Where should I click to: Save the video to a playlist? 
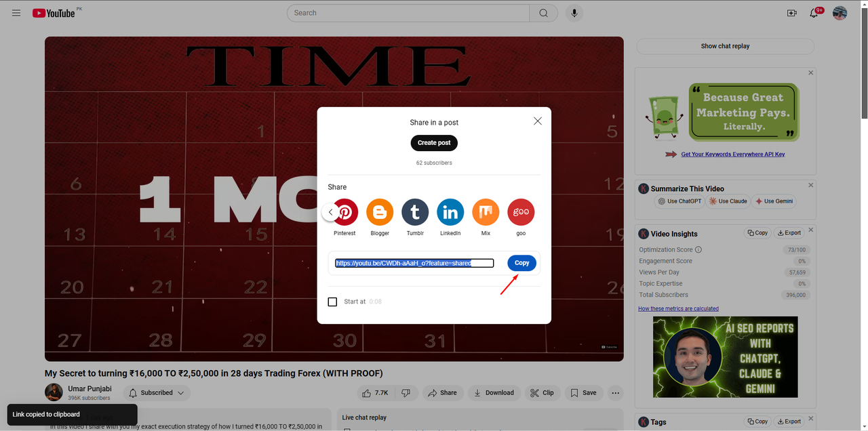583,393
